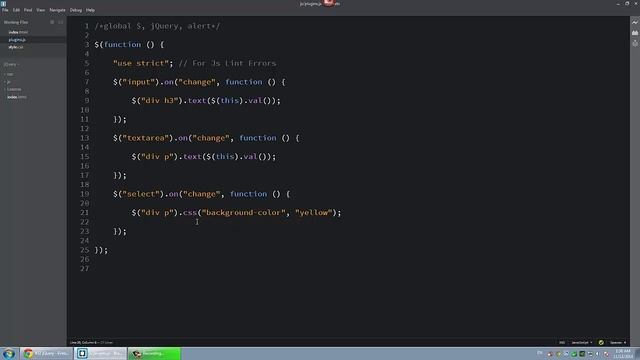Select plugins.js in Working Files
640x360 pixels.
tap(17, 40)
